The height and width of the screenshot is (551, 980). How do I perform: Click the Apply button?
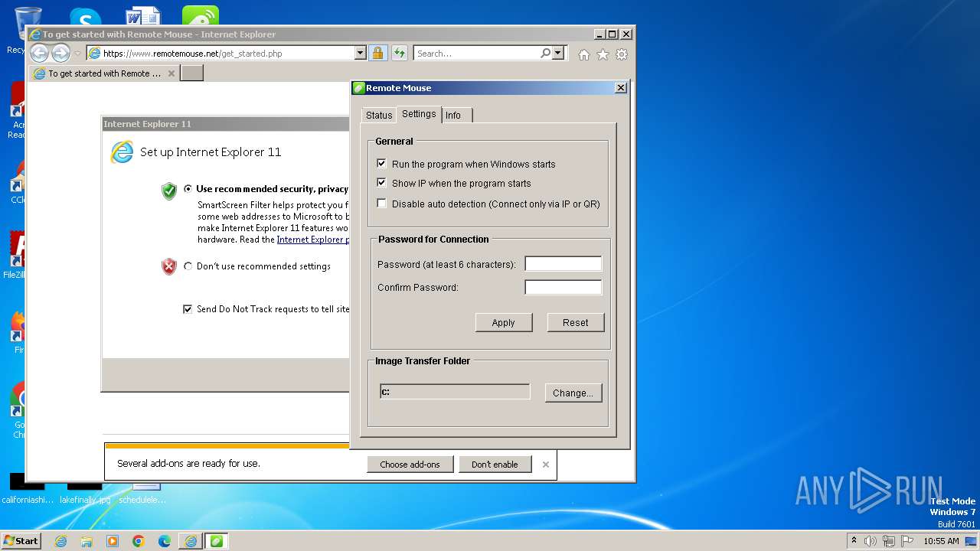coord(503,322)
